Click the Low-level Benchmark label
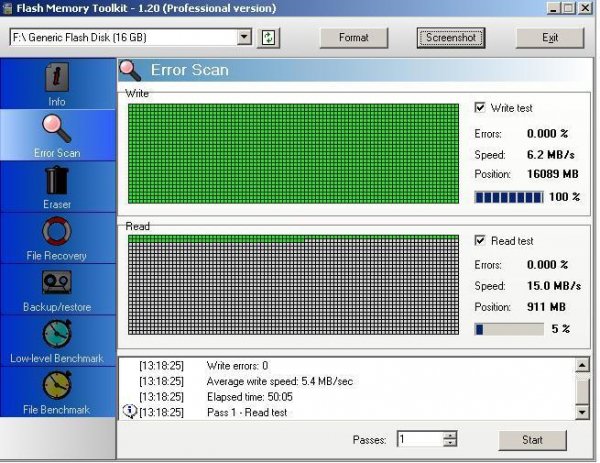 (57, 358)
